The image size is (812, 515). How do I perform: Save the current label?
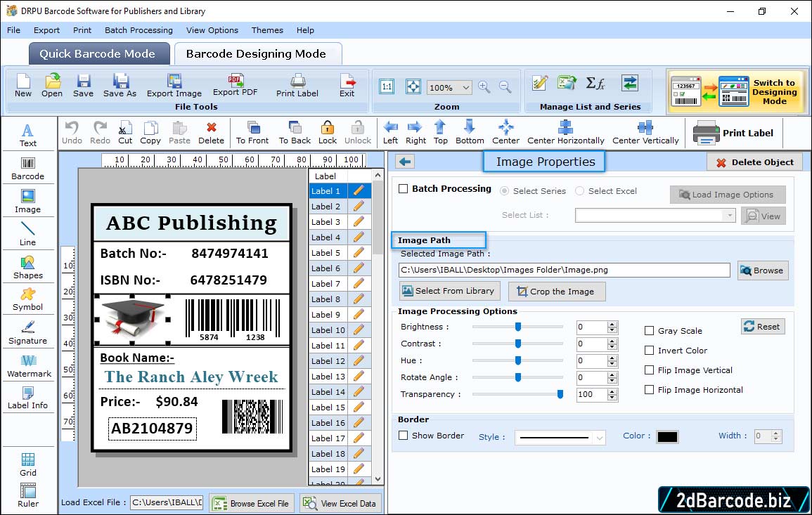point(84,86)
